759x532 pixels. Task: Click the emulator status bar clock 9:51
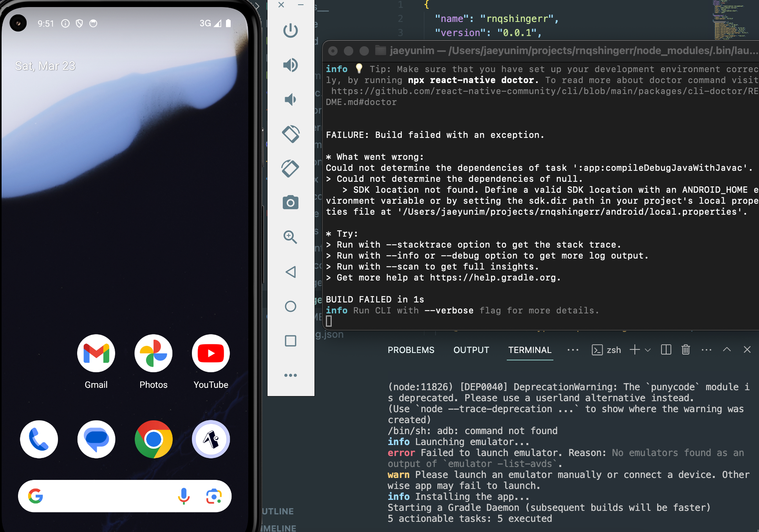coord(46,24)
